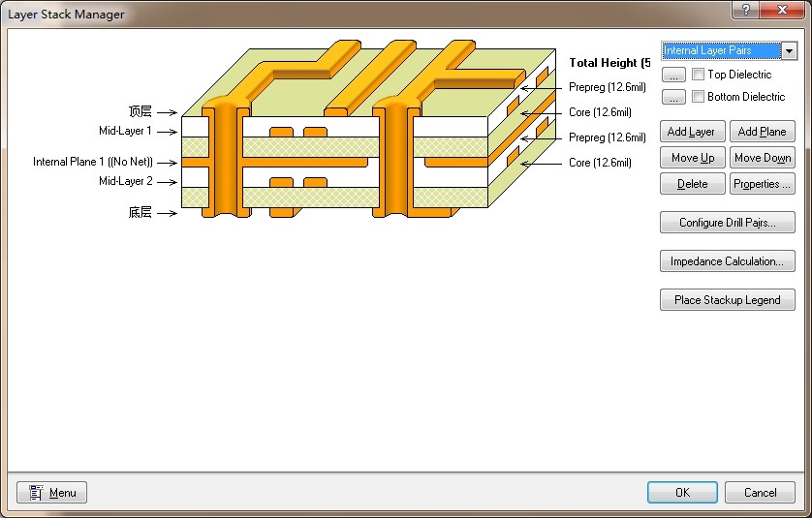Expand the Internal Layer Pairs dropdown arrow
This screenshot has width=812, height=518.
point(789,50)
